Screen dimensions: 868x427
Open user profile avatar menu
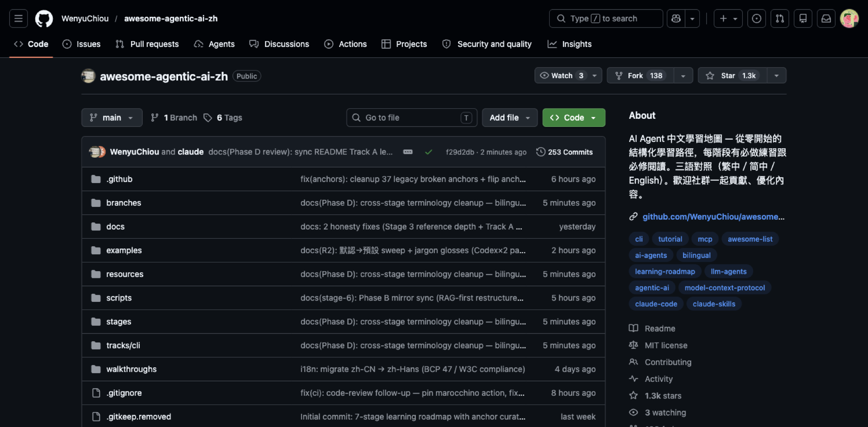(x=849, y=19)
